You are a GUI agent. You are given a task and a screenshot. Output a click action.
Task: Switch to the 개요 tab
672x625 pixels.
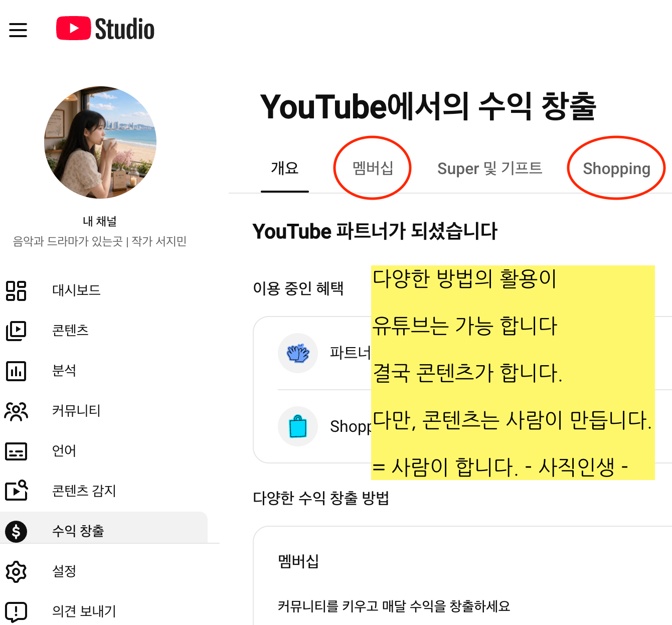coord(285,168)
